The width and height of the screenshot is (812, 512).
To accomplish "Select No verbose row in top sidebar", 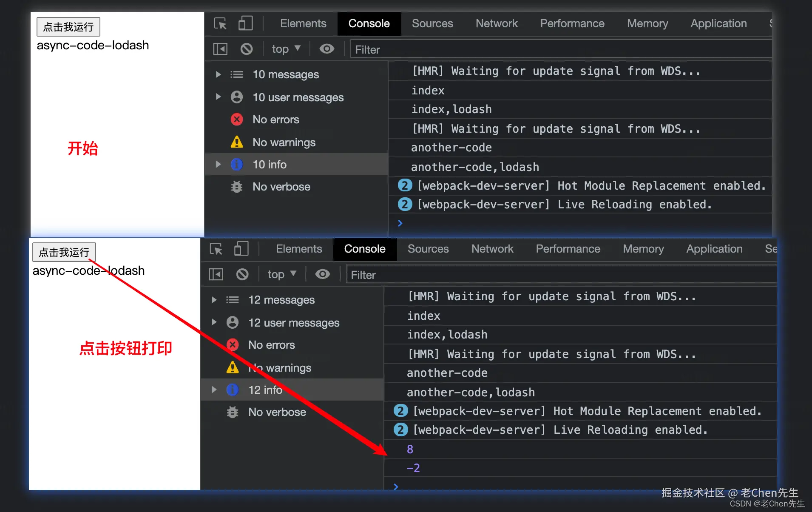I will [296, 187].
